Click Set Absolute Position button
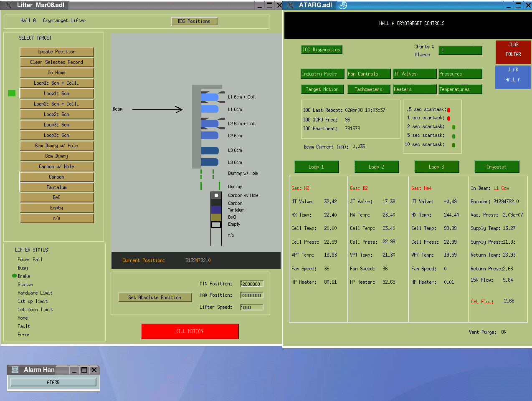 pyautogui.click(x=155, y=298)
